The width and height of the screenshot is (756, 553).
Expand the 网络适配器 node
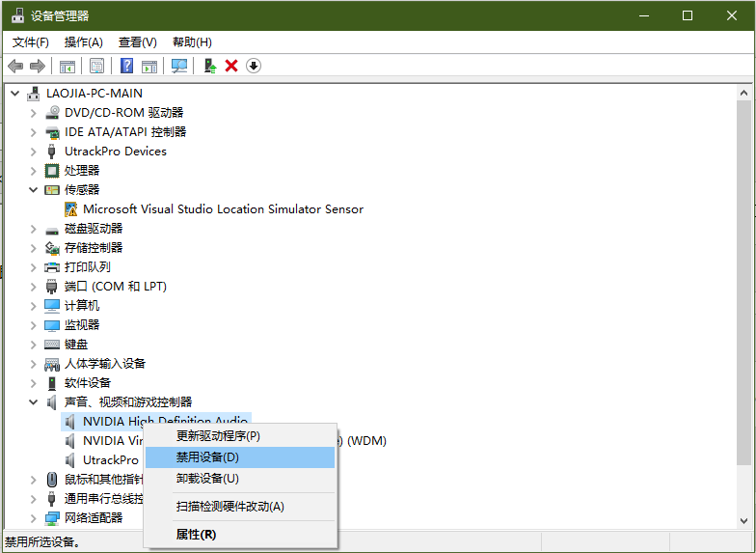click(33, 517)
